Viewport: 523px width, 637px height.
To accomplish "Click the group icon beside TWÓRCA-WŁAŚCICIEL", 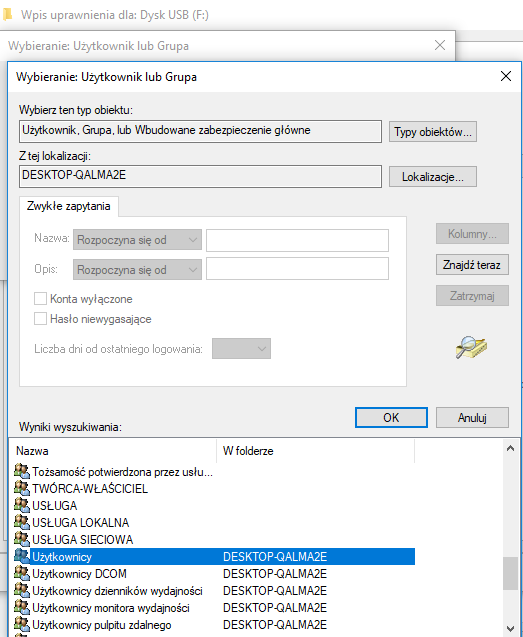I will pos(22,488).
